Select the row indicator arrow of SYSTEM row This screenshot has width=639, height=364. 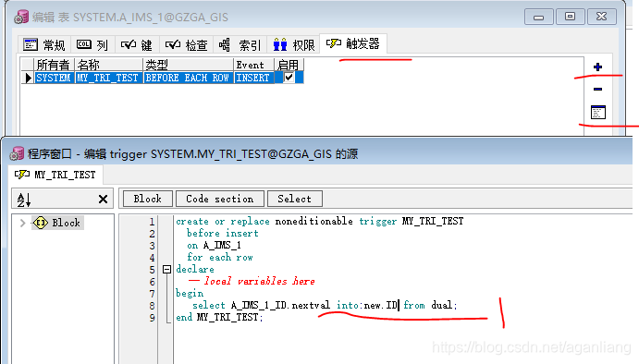[28, 78]
